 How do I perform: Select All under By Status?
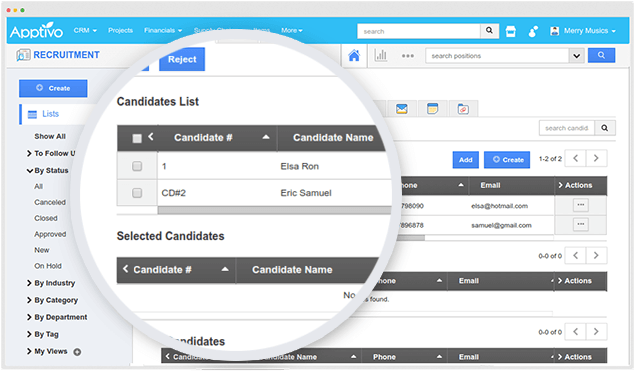(38, 186)
